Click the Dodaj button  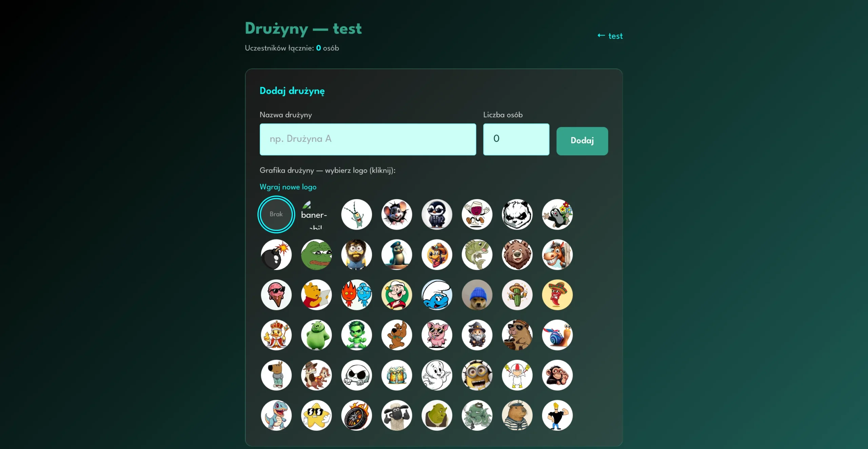[582, 141]
